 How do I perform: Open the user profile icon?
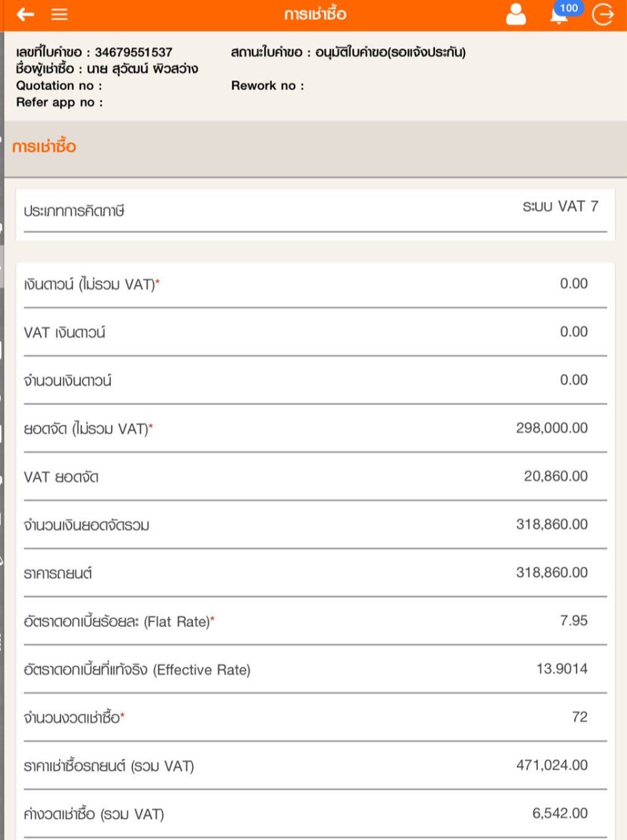[x=516, y=14]
